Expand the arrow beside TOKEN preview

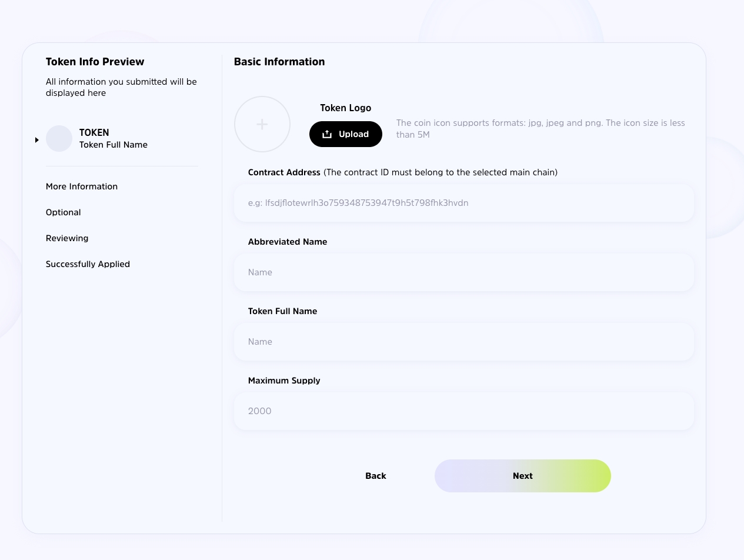pos(36,140)
